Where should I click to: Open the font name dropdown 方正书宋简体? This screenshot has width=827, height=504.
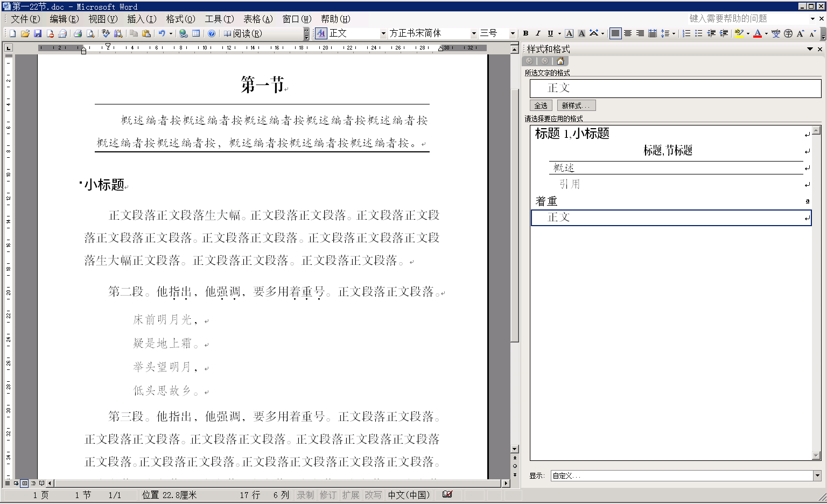[x=474, y=33]
